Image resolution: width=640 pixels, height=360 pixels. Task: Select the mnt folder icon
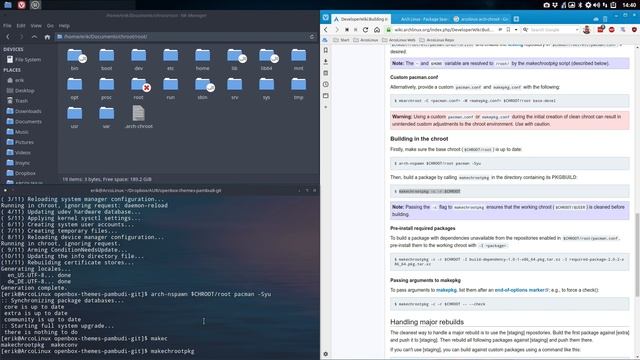pyautogui.click(x=298, y=56)
